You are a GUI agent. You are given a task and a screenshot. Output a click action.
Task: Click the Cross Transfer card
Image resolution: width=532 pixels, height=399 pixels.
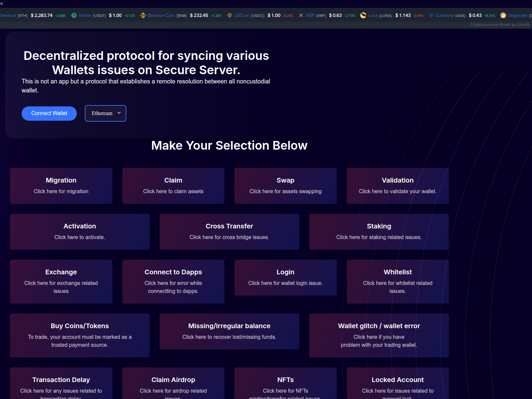click(x=229, y=232)
